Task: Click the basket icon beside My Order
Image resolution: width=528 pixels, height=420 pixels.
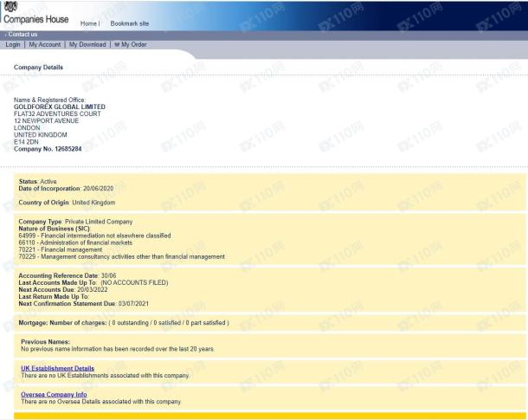Action: 116,44
